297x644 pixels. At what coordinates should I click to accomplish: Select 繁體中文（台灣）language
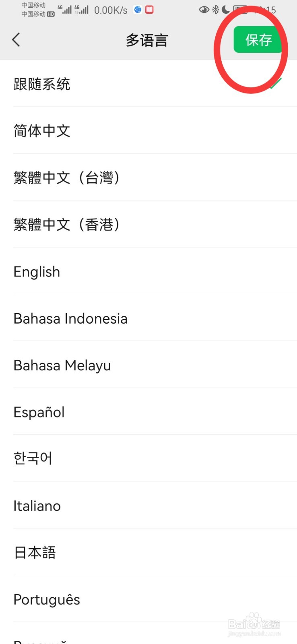tap(148, 177)
